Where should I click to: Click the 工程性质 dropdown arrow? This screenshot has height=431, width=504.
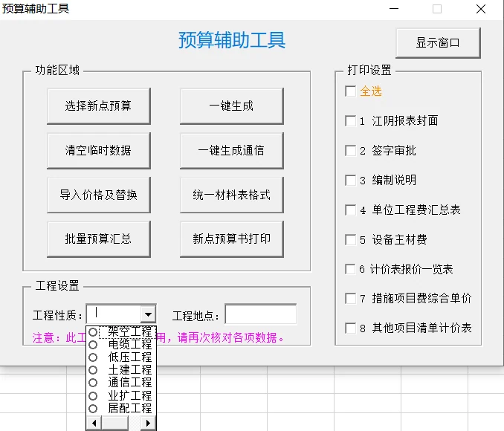[148, 314]
